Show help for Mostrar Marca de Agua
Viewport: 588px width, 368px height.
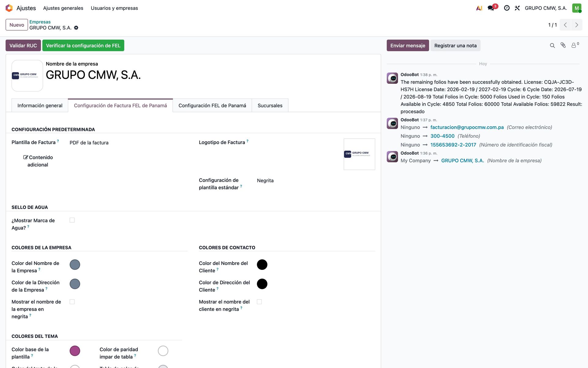click(28, 226)
